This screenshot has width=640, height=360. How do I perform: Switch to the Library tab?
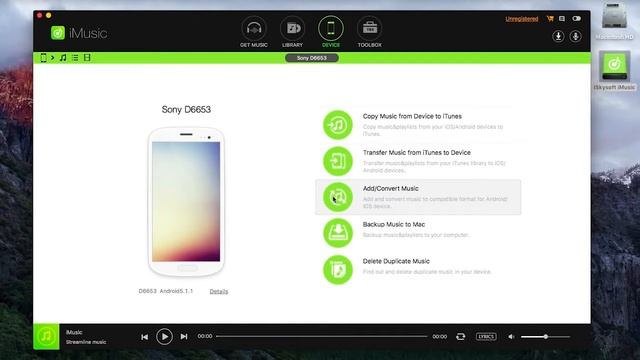coord(293,32)
